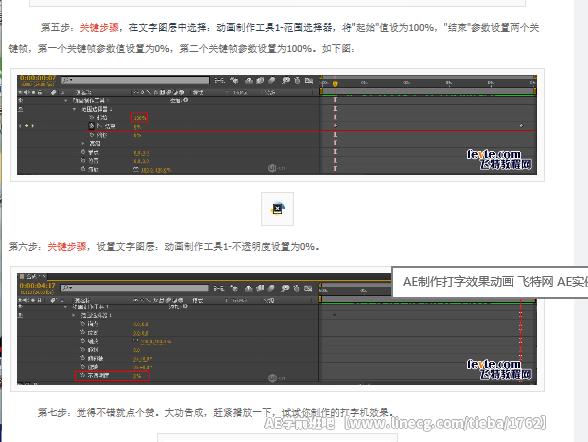The image size is (588, 442).
Task: Toggle frame blending icon in step six panel
Action: click(260, 288)
